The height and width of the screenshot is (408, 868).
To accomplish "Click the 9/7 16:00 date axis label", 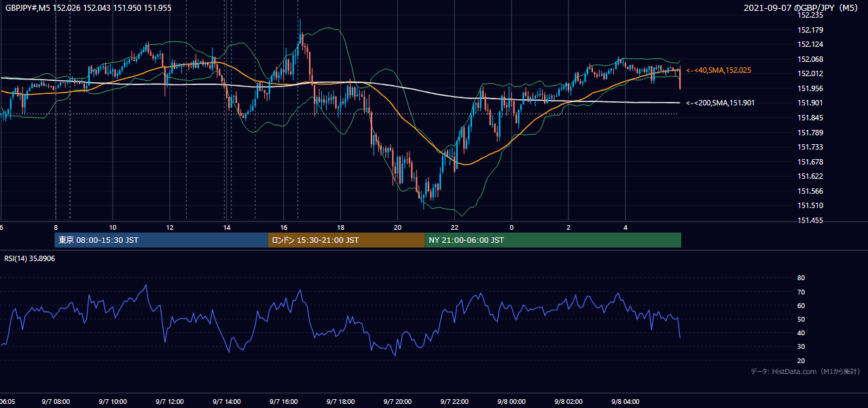I will pyautogui.click(x=284, y=402).
